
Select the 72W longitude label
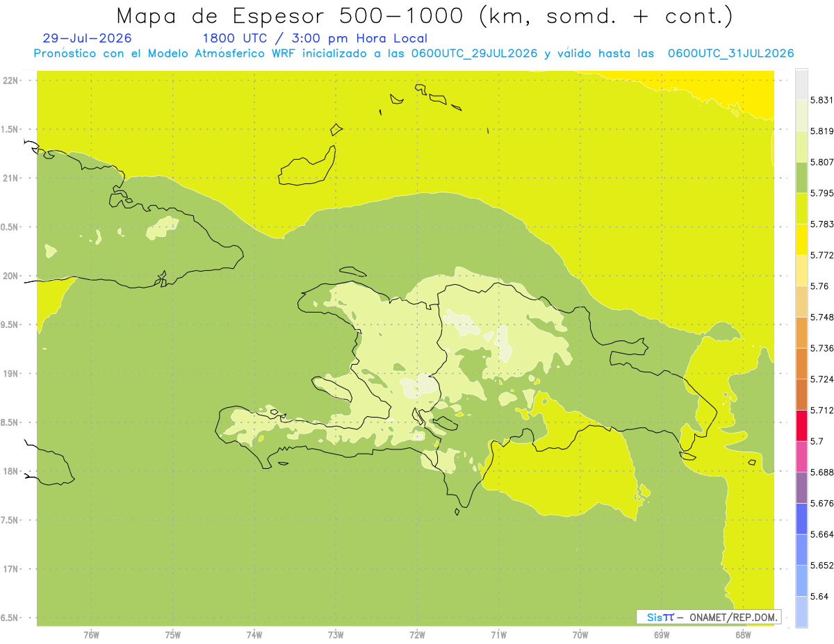click(418, 635)
